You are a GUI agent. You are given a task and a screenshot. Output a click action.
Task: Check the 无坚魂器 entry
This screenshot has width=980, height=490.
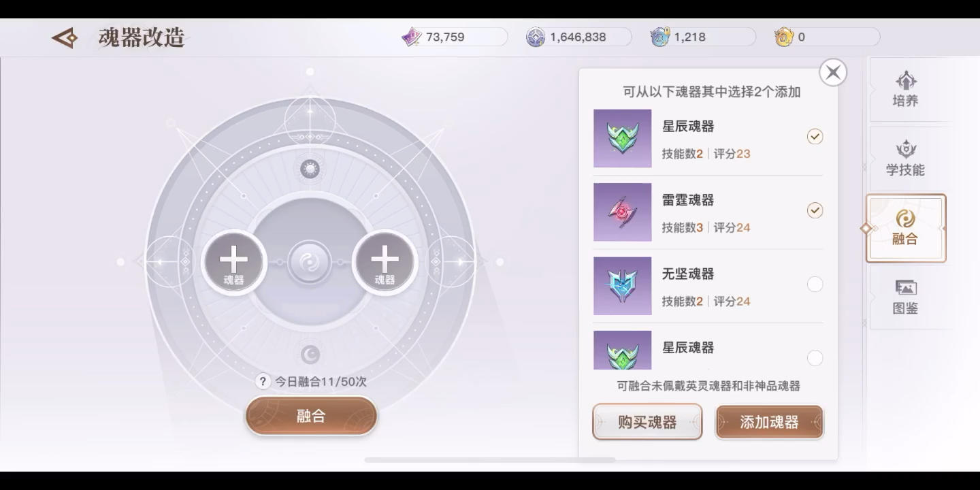point(815,284)
